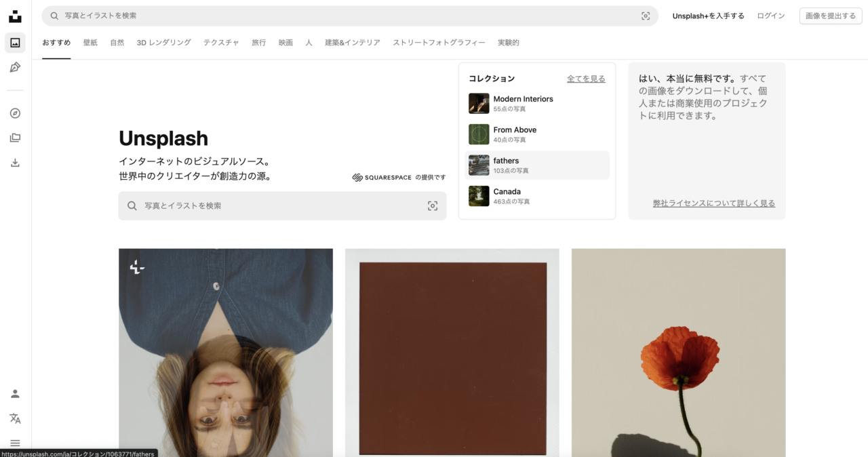Select the 建築&インテリア tab
Screen dimensions: 868x457
click(353, 43)
